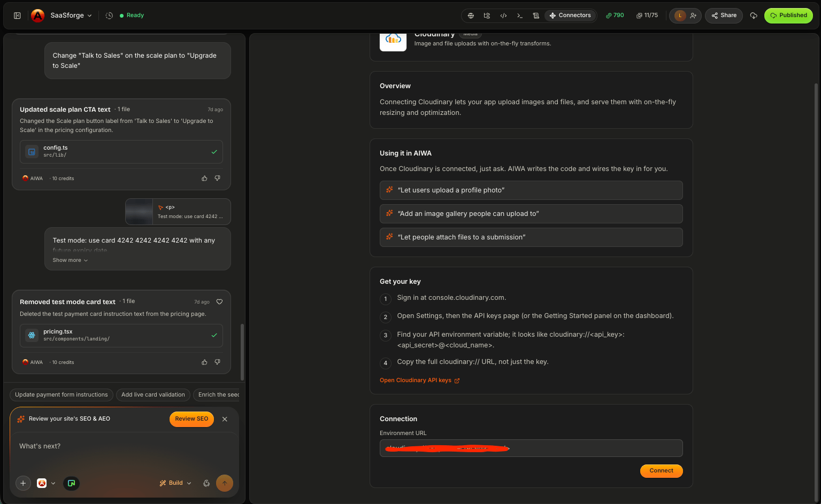Open the AI model selector dropdown
Screen dimensions: 821x504
(46, 483)
